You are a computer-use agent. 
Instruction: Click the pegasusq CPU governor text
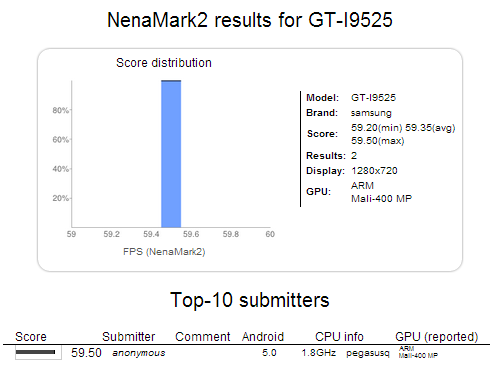pyautogui.click(x=368, y=353)
